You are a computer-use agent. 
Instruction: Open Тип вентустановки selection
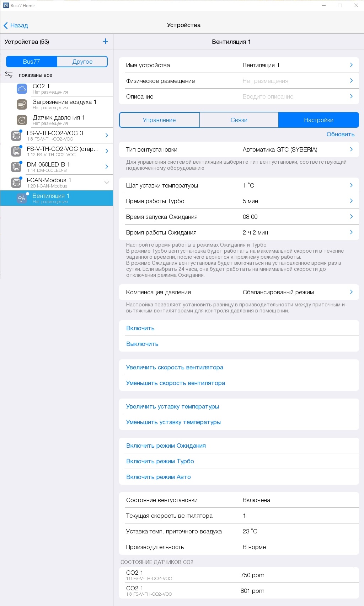pos(239,149)
